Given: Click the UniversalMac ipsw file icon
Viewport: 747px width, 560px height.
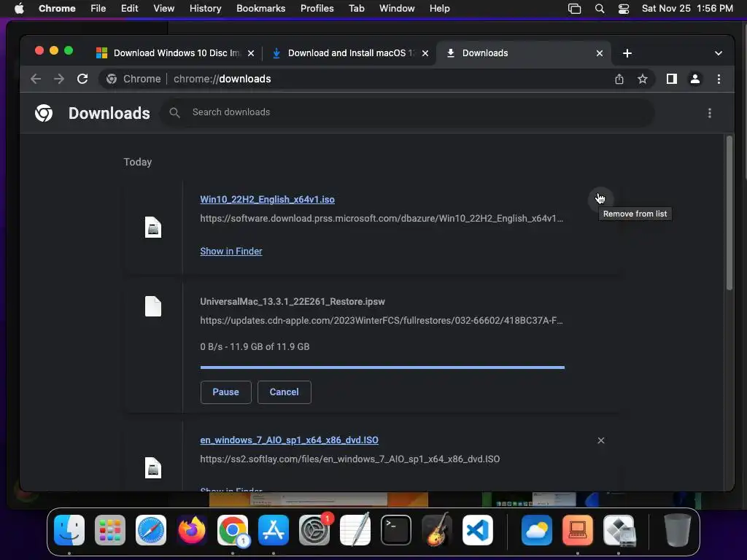Looking at the screenshot, I should tap(153, 306).
